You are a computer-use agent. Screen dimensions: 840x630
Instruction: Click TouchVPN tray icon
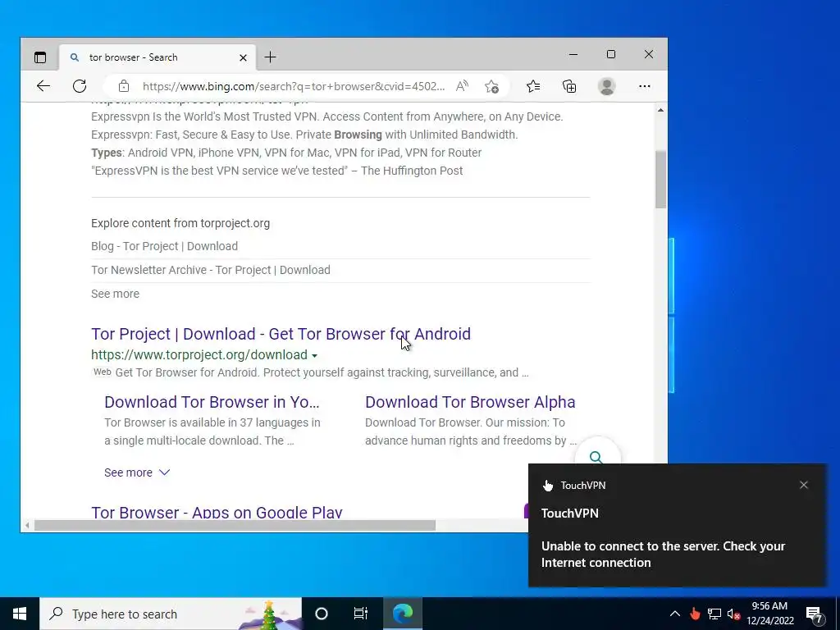[695, 614]
